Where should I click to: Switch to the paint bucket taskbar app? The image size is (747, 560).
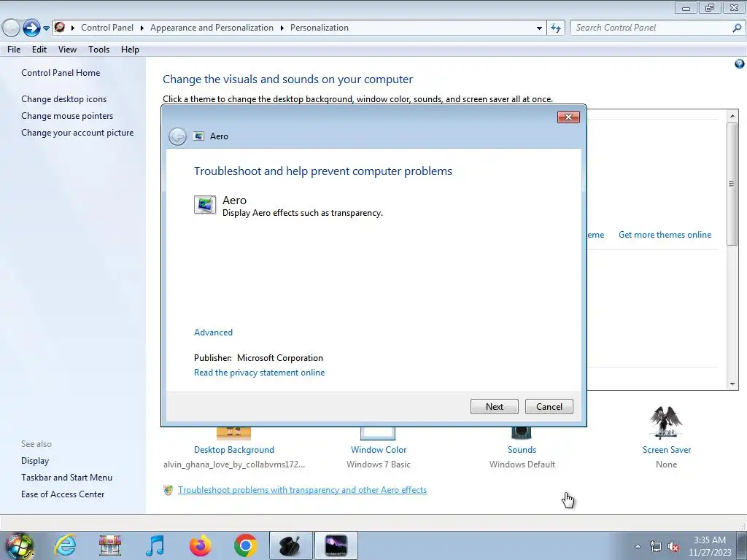(290, 545)
